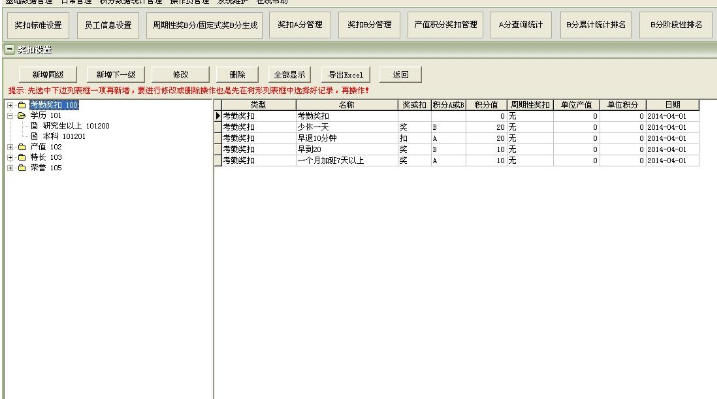Select the 产值 102 tree item
The width and height of the screenshot is (717, 399).
tap(46, 147)
